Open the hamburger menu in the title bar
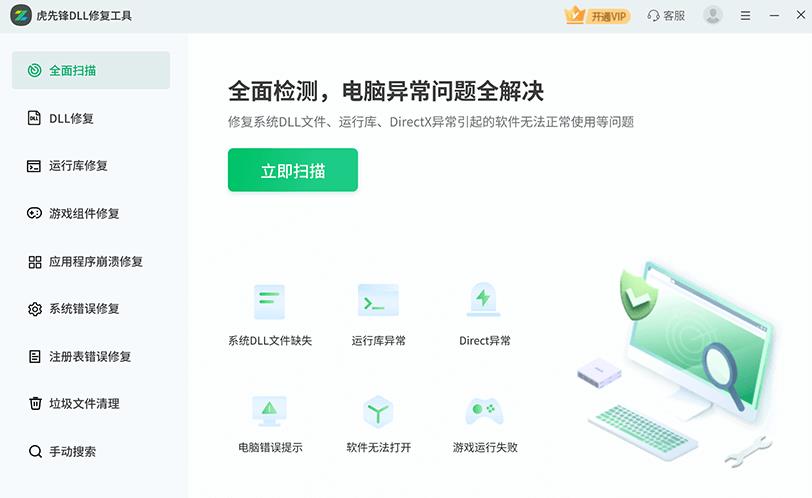The width and height of the screenshot is (812, 498). [x=745, y=16]
